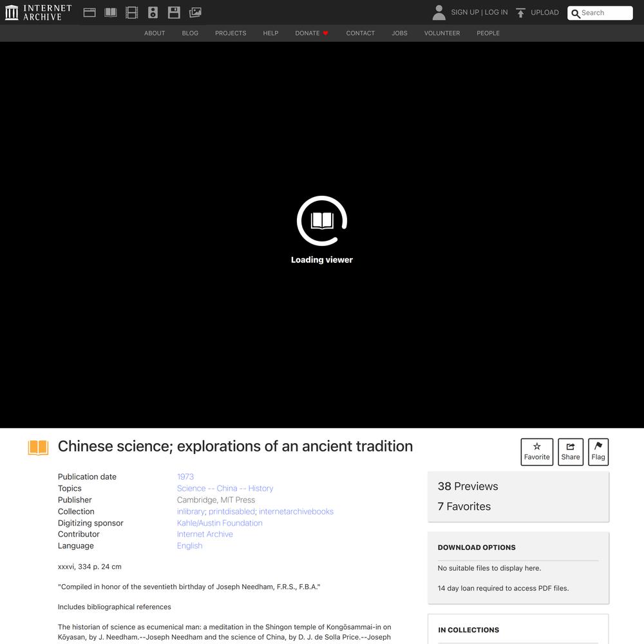Open the Kahle/Austin Foundation sponsor link
The image size is (644, 644).
(x=220, y=523)
